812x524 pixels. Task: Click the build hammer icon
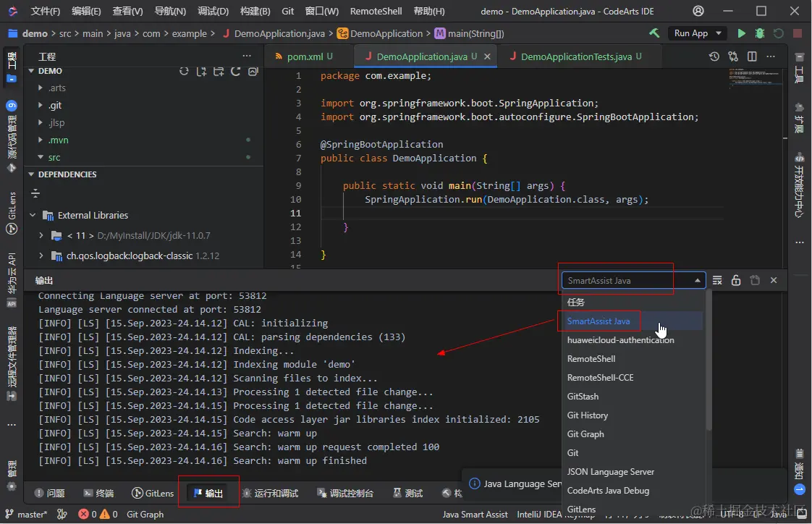pyautogui.click(x=654, y=33)
